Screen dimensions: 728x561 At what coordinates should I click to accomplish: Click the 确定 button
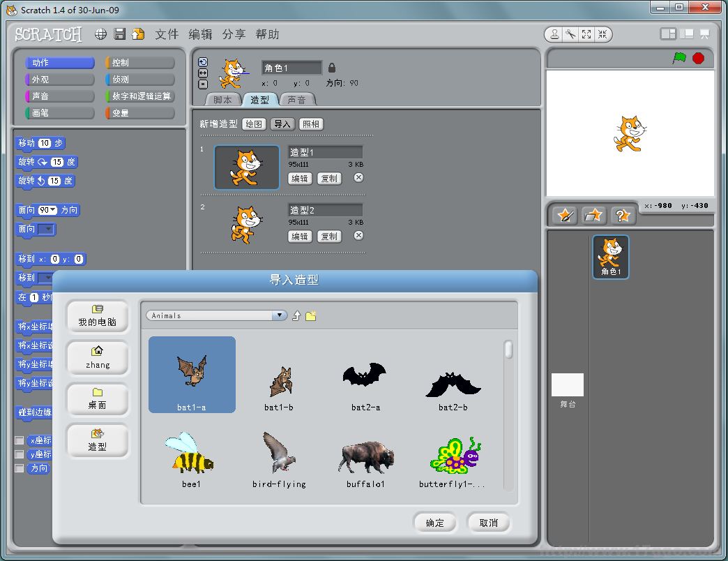click(x=434, y=523)
